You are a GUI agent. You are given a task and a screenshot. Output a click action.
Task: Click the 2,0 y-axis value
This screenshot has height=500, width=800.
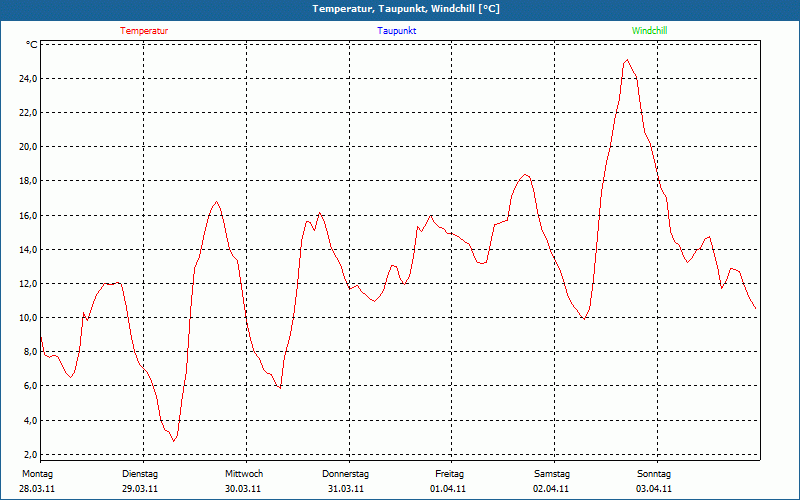coord(30,455)
